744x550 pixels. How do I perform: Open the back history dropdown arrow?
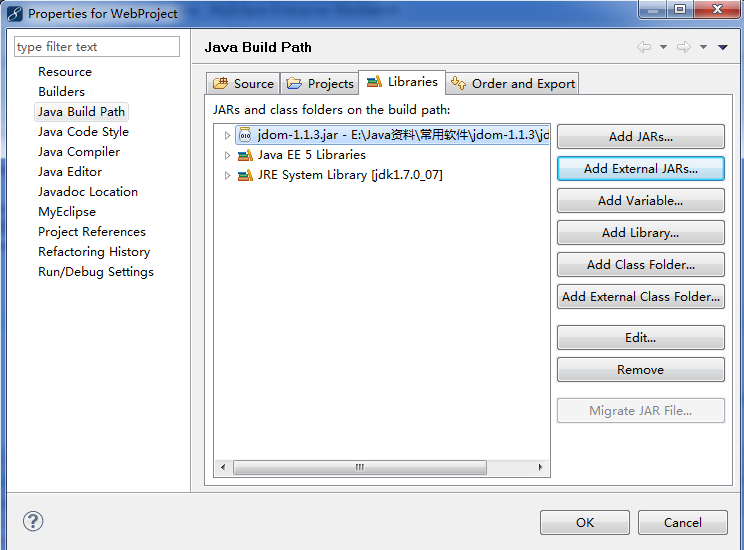point(663,47)
